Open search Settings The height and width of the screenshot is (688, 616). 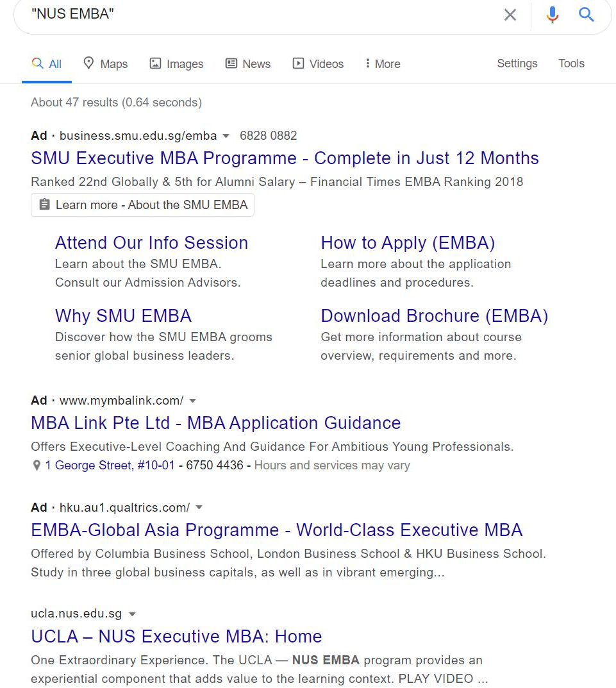coord(517,63)
